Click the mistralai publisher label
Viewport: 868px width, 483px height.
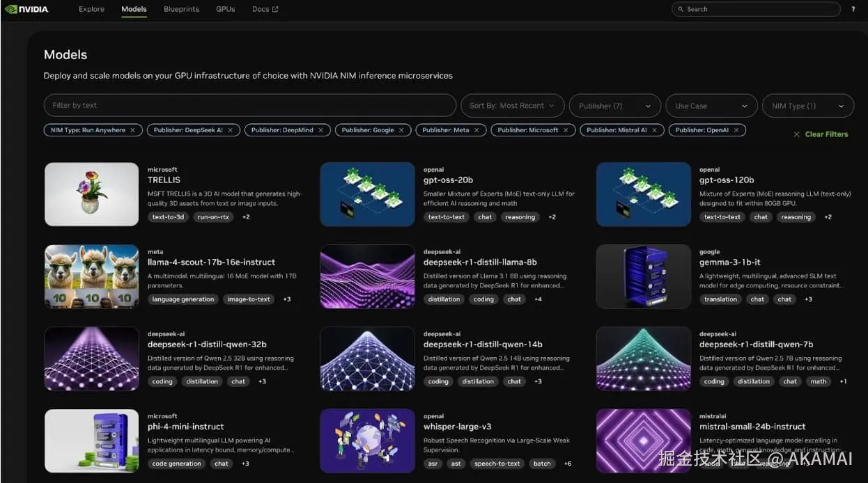[713, 416]
